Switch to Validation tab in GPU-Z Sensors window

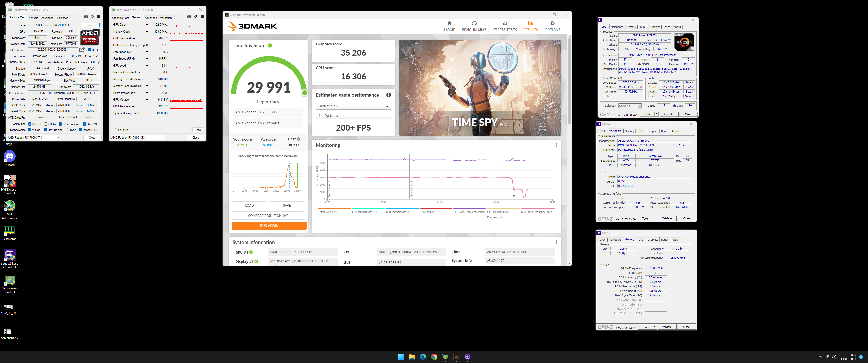(x=166, y=18)
